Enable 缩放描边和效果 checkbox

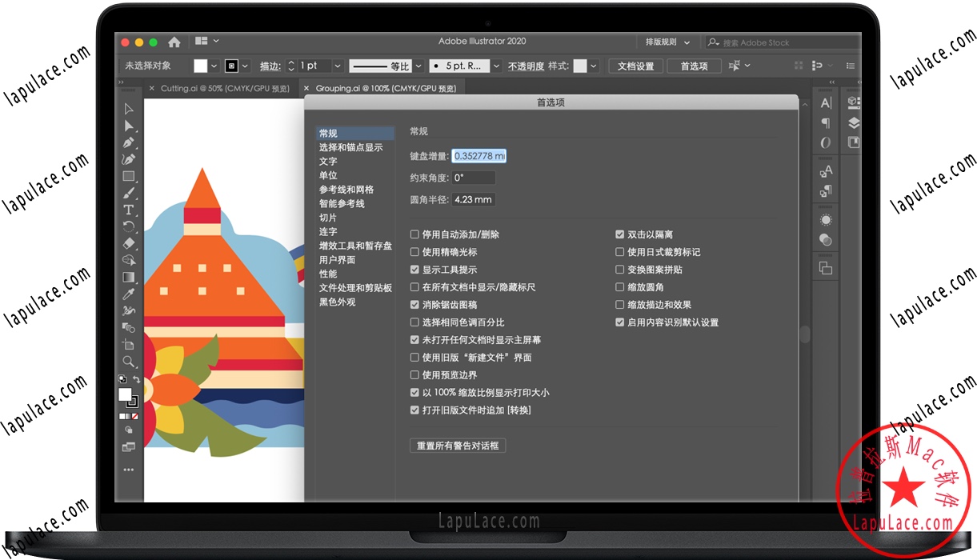point(619,305)
